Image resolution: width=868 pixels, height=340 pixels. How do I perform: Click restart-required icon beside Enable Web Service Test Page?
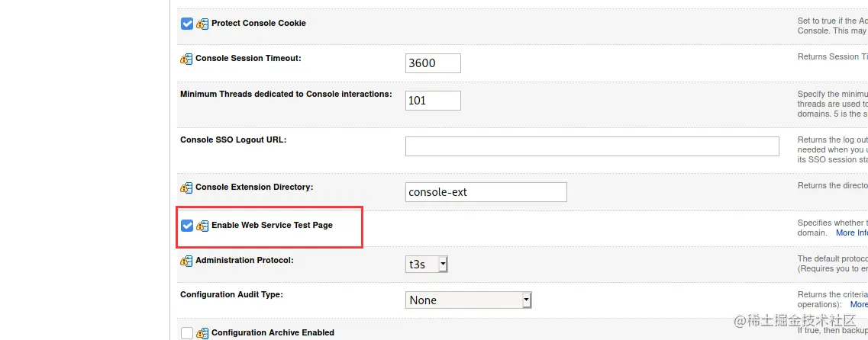tap(202, 226)
